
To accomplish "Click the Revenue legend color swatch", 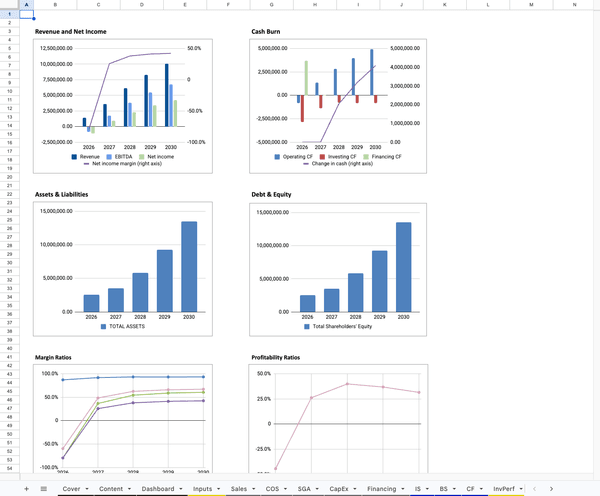I will coord(75,157).
